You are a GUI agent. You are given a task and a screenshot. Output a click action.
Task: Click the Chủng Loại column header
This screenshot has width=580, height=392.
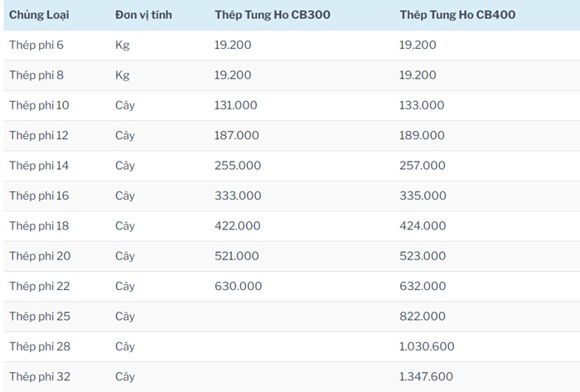40,15
